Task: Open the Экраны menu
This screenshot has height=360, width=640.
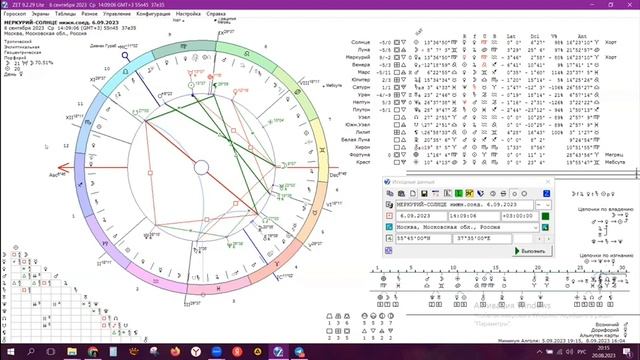Action: tap(40, 14)
